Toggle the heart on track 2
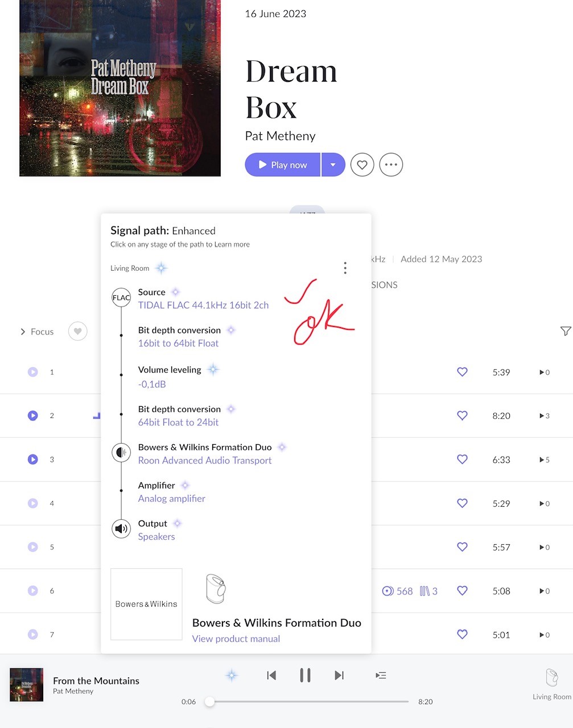This screenshot has width=573, height=728. coord(462,415)
